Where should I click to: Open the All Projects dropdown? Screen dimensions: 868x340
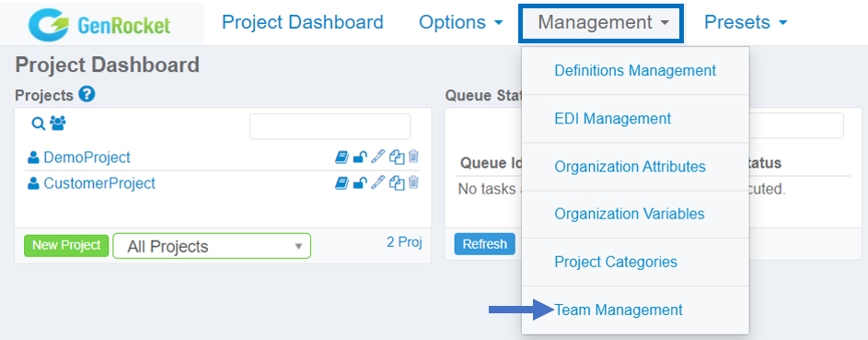212,246
